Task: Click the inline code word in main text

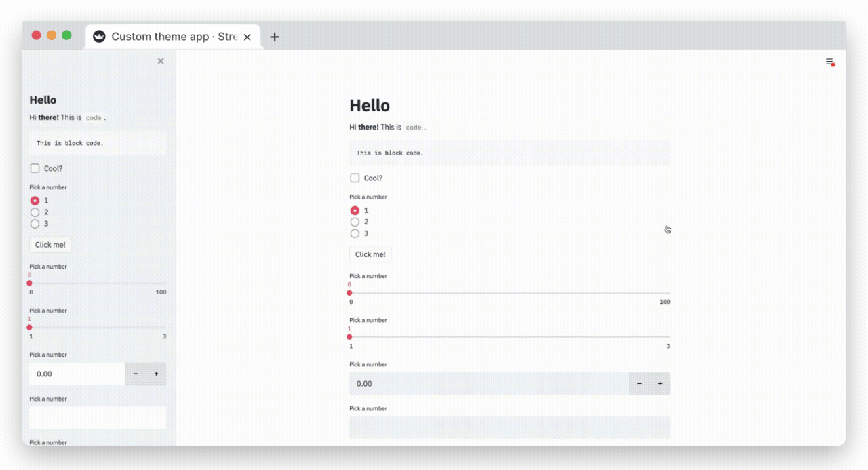Action: (414, 127)
